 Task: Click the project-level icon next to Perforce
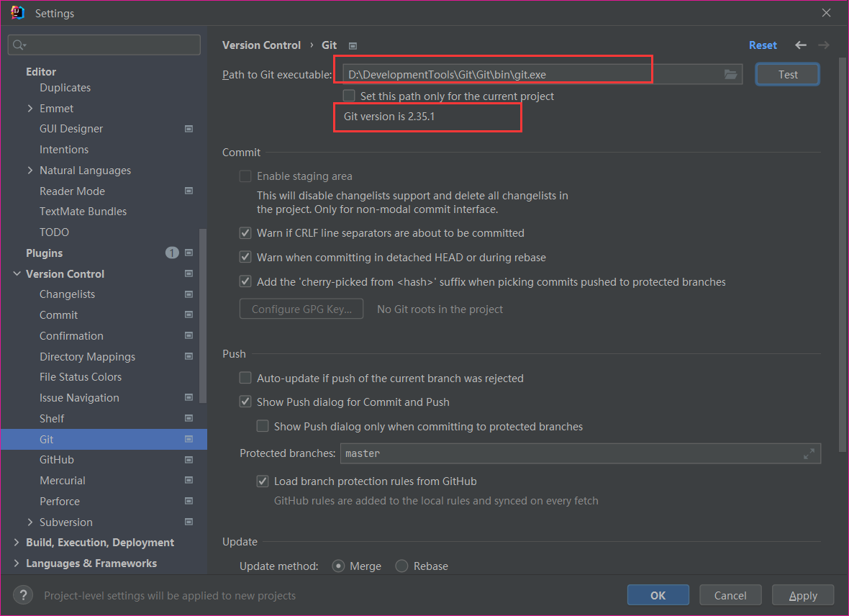189,501
